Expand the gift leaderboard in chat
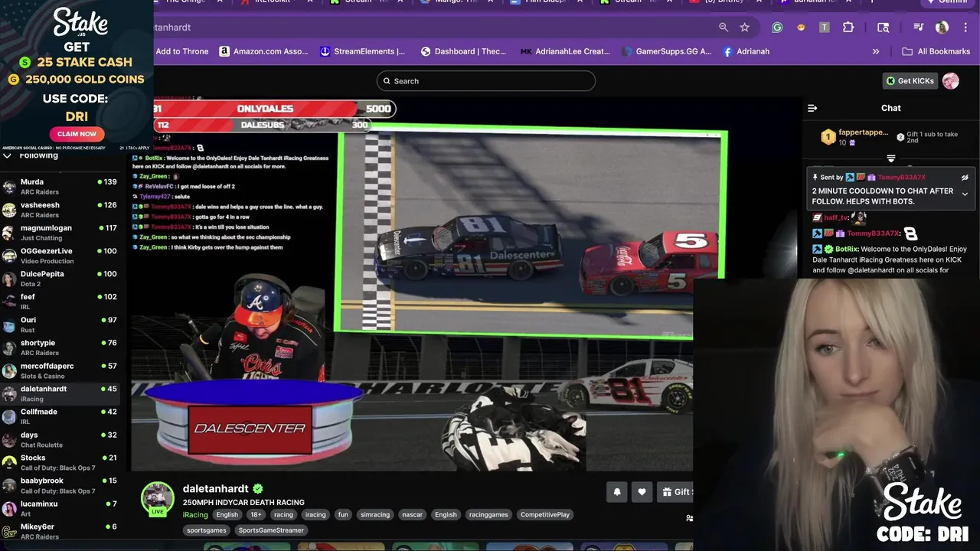Viewport: 980px width, 551px height. [891, 158]
